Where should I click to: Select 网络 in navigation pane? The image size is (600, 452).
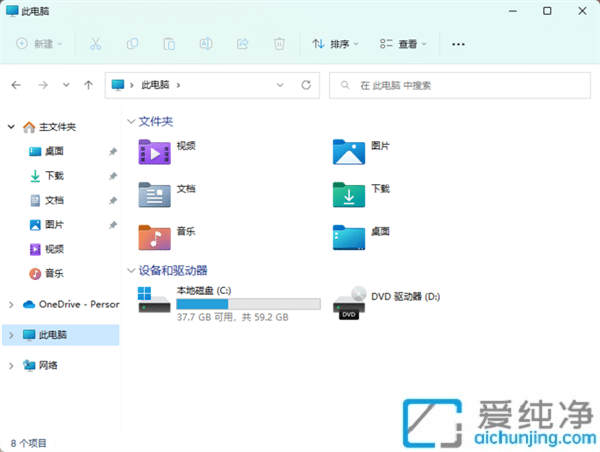[40, 365]
